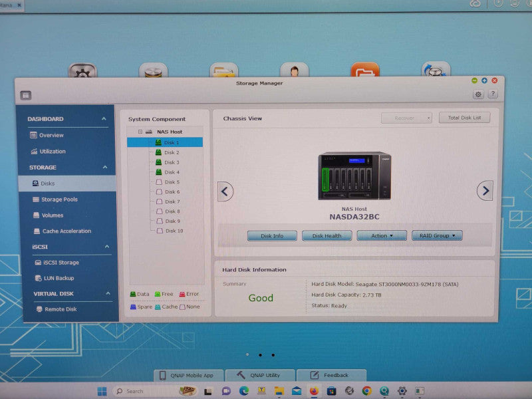Open Backup Station desktop icon

click(436, 69)
